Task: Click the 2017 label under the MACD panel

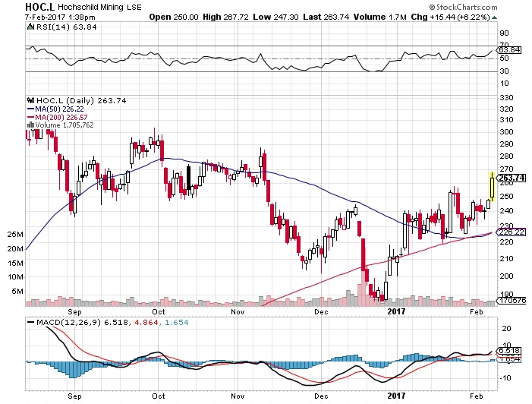Action: pyautogui.click(x=396, y=396)
